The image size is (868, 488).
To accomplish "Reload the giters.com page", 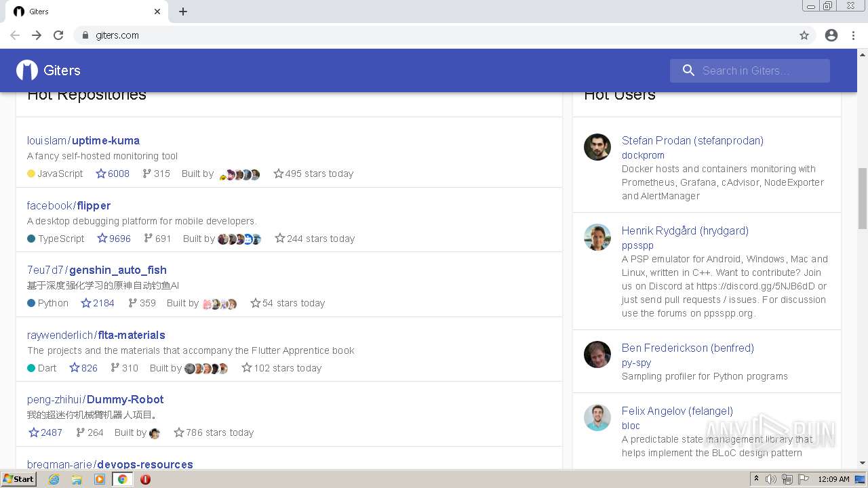I will [58, 35].
